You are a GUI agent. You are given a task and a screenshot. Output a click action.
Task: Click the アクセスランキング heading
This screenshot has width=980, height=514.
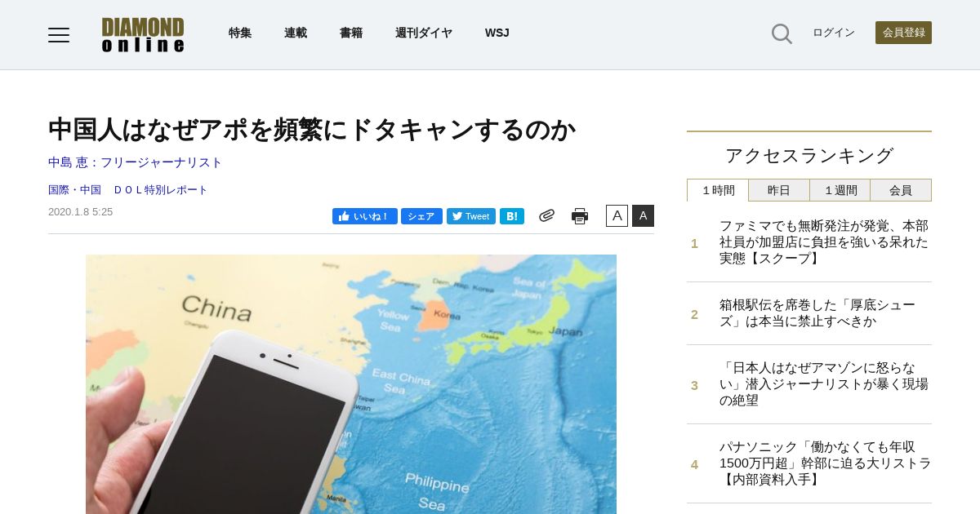click(x=809, y=156)
